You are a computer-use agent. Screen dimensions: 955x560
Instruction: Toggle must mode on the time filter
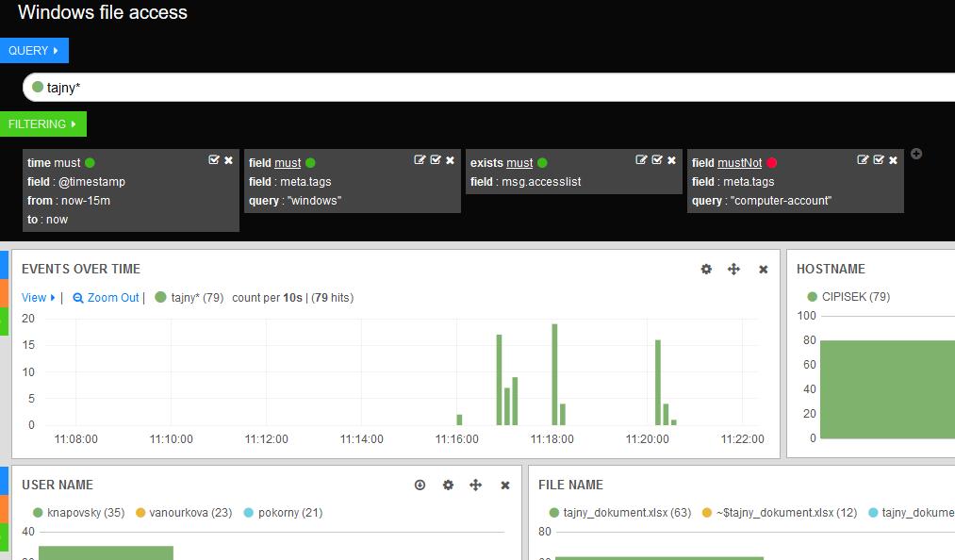coord(68,163)
